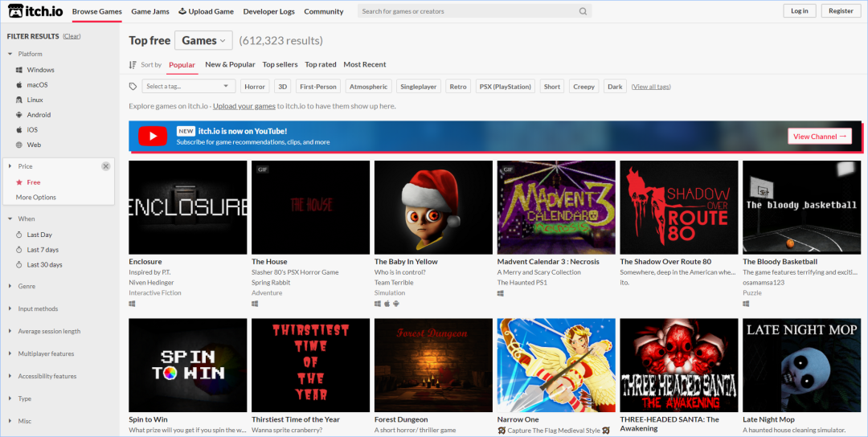Viewport: 868px width, 437px height.
Task: Click author Niven Hedinger under Enclosure
Action: (152, 282)
